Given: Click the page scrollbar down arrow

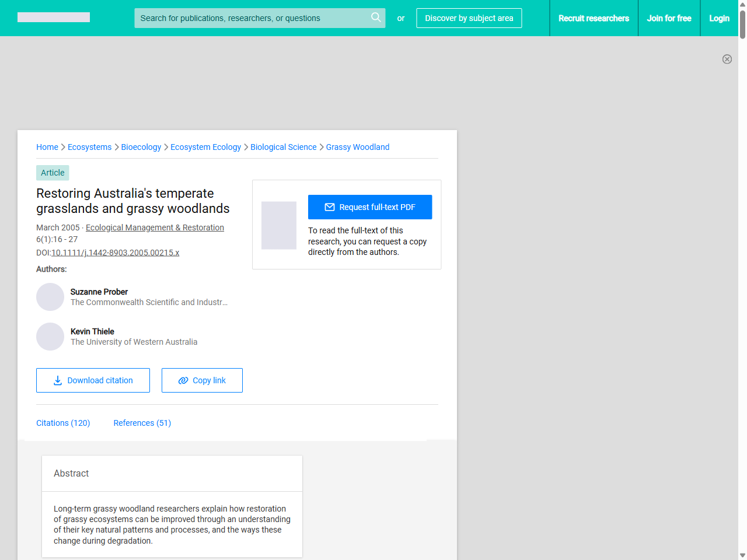Looking at the screenshot, I should (x=742, y=555).
